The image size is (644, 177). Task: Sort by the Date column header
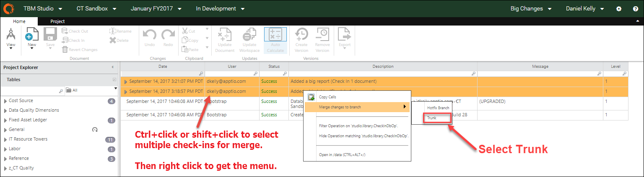point(163,66)
